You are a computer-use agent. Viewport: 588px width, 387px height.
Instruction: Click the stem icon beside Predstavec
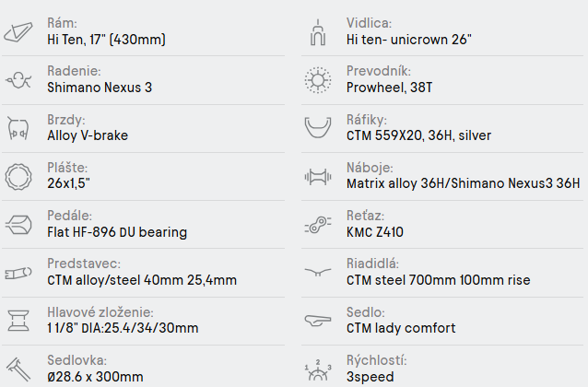[18, 272]
